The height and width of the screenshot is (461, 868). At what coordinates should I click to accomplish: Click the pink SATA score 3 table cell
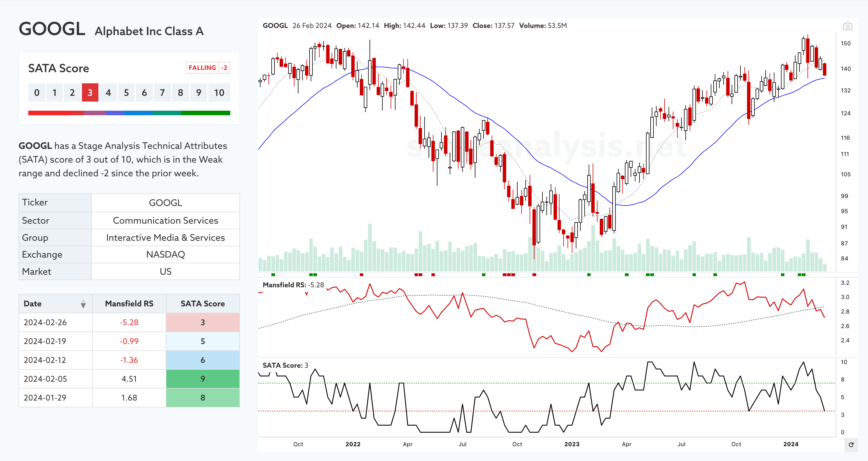[203, 322]
